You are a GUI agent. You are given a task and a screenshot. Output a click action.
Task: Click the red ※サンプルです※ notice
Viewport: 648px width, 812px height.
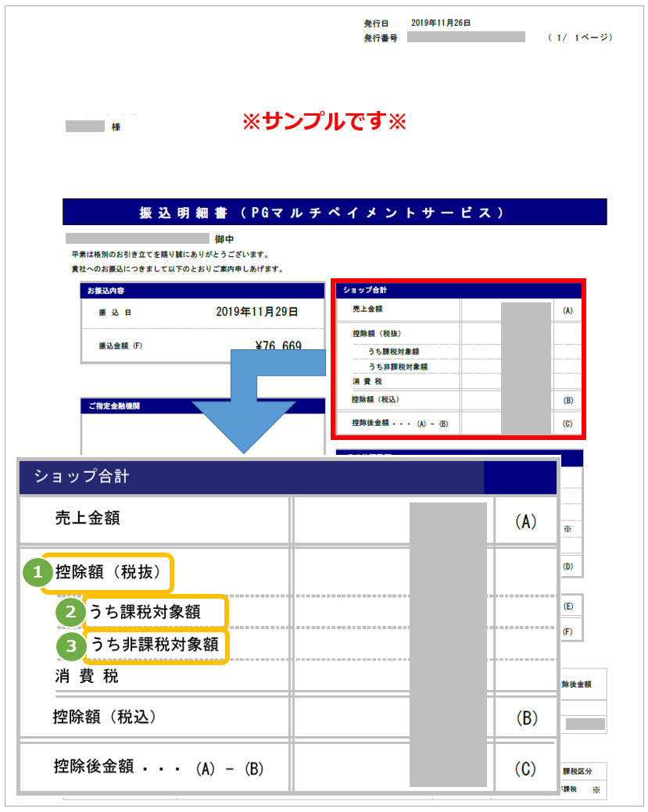pos(324,121)
